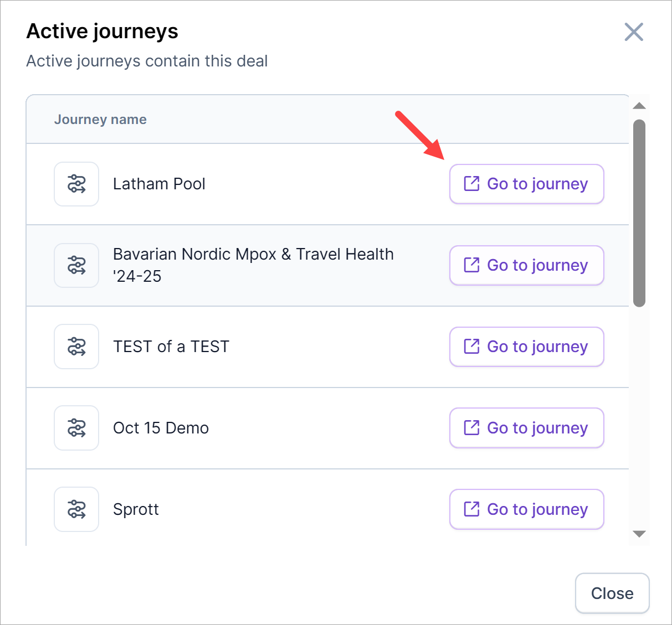The height and width of the screenshot is (625, 672).
Task: Click the Journey name column header
Action: (x=100, y=120)
